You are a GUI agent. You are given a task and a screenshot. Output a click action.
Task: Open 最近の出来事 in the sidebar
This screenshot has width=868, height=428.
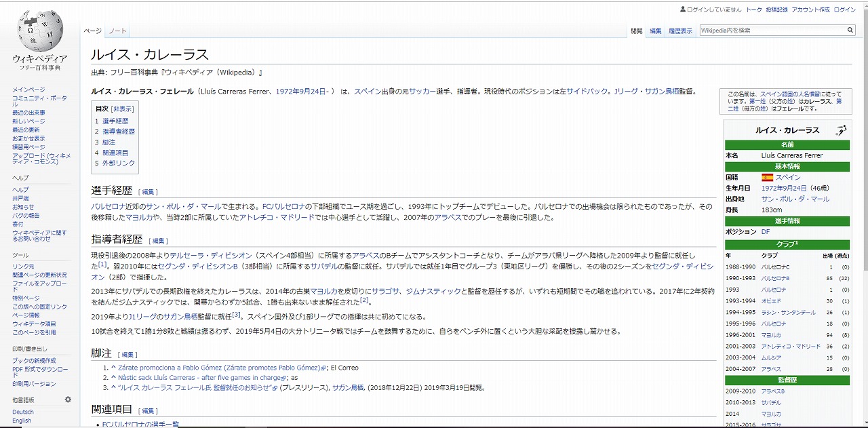(28, 113)
